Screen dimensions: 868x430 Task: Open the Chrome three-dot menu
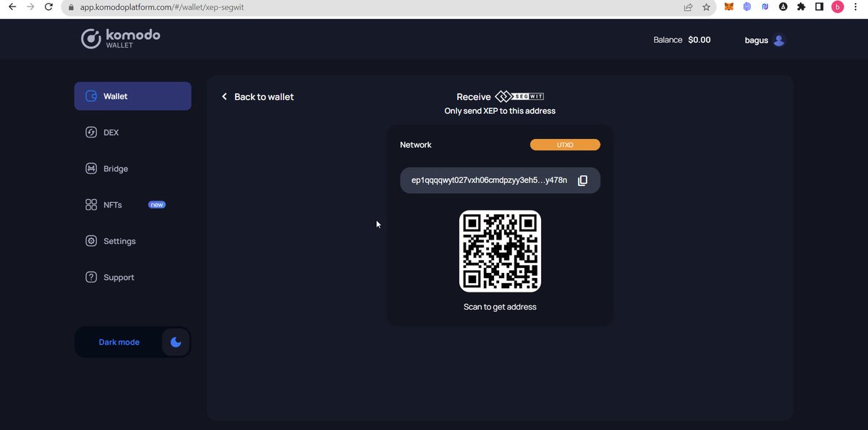click(x=857, y=7)
